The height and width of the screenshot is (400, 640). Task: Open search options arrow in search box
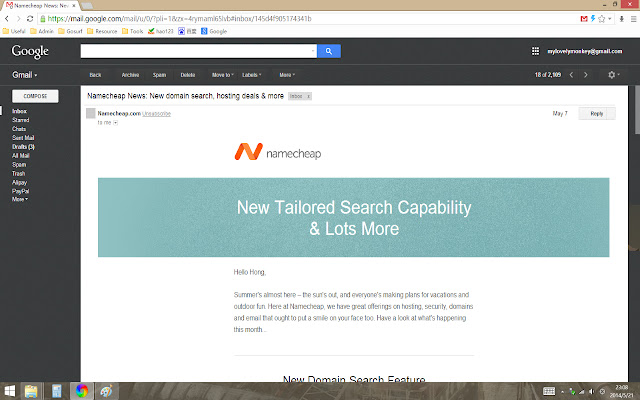pyautogui.click(x=313, y=51)
